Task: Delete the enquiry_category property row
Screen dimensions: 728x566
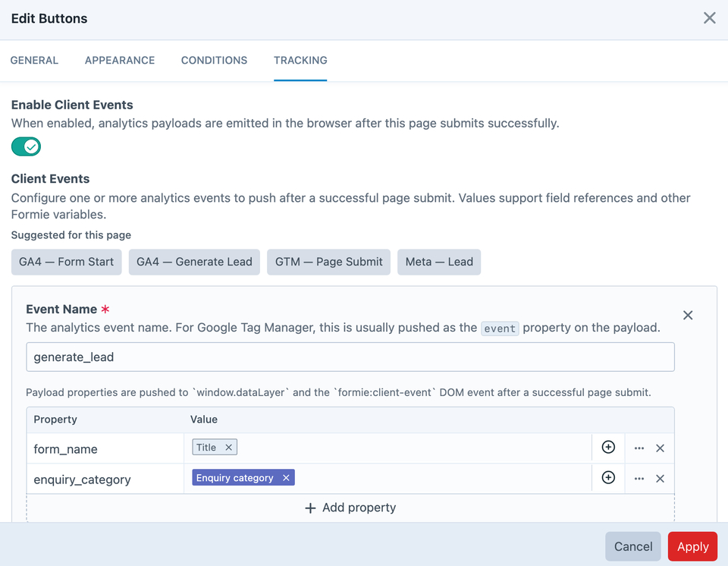Action: coord(660,479)
